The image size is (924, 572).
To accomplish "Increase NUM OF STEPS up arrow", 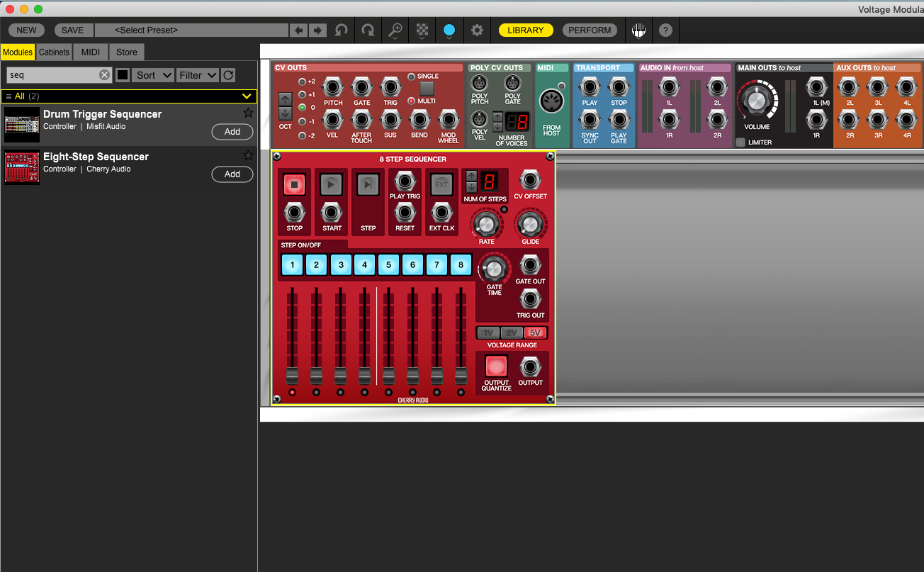I will click(471, 176).
